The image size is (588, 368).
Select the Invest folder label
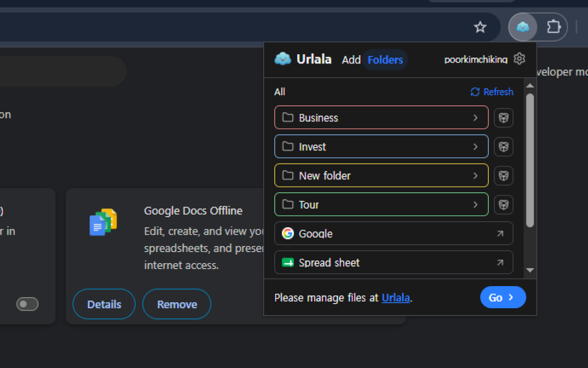(312, 147)
